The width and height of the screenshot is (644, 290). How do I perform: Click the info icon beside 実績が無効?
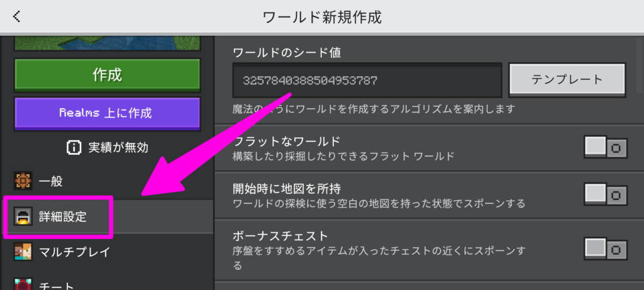click(74, 147)
